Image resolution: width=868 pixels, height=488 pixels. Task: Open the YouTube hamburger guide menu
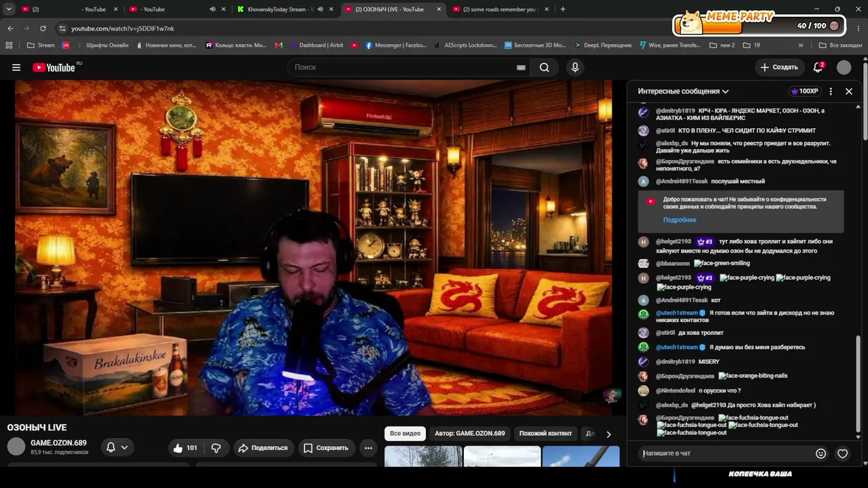coord(16,67)
